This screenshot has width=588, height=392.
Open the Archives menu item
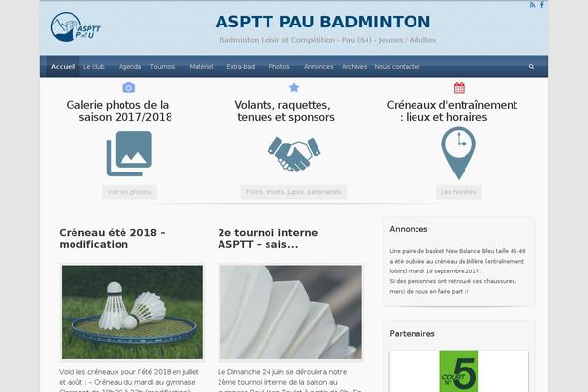click(x=354, y=67)
